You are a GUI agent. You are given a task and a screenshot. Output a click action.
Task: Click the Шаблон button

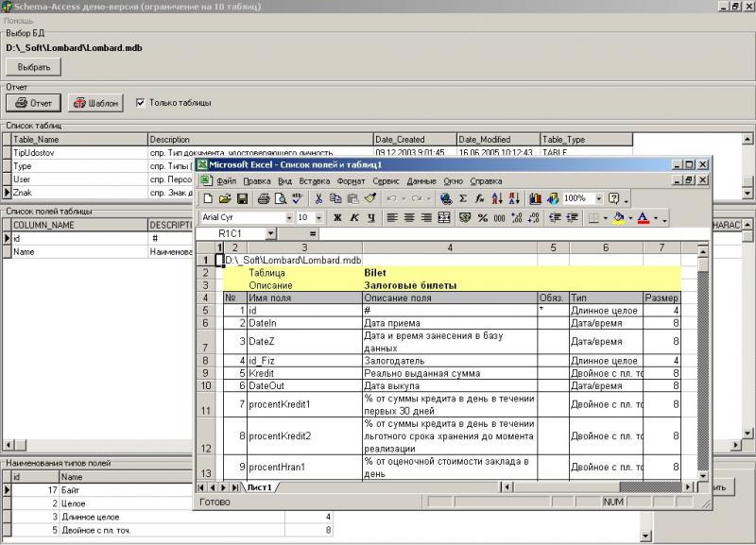coord(95,103)
